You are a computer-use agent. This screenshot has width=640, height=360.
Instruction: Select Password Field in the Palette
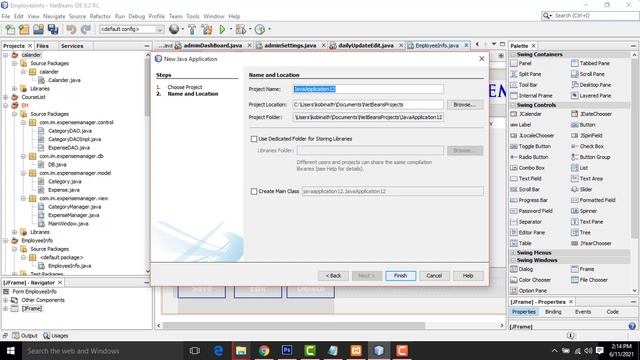click(x=531, y=211)
